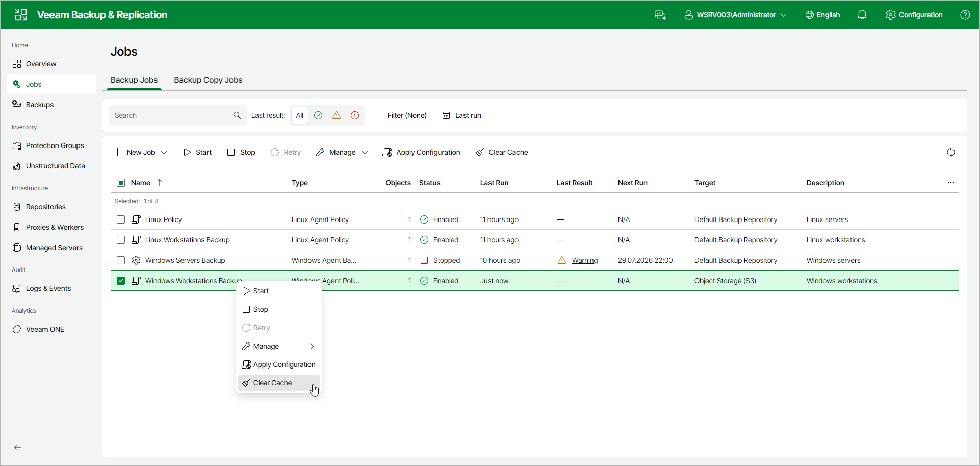Open Managed Servers
This screenshot has height=466, width=980.
51,248
